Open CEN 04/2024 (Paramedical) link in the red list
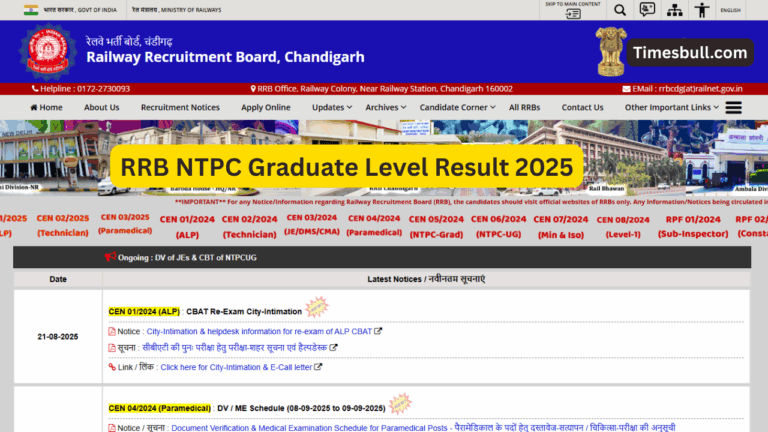 point(374,225)
